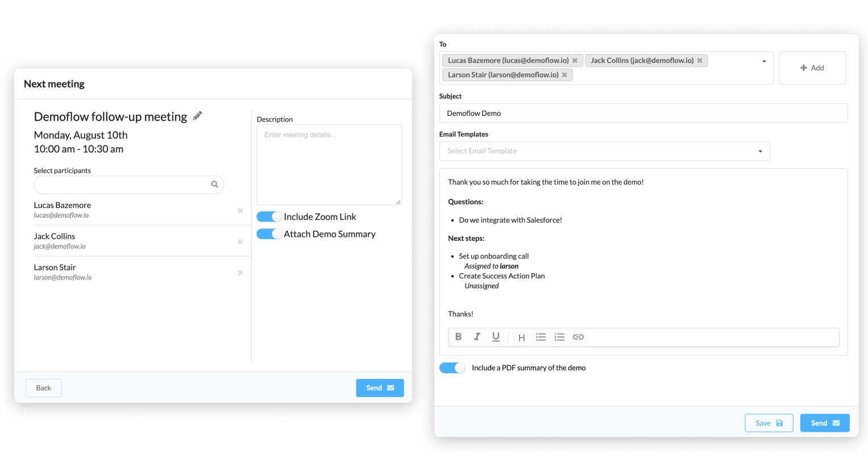Click jack@demoflow.io email under participant
868x471 pixels.
tap(60, 247)
